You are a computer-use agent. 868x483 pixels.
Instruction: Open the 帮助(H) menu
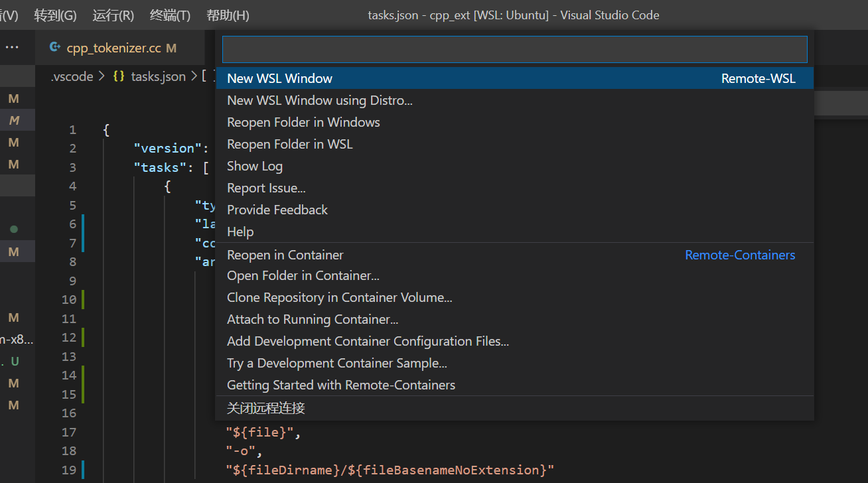click(x=228, y=15)
